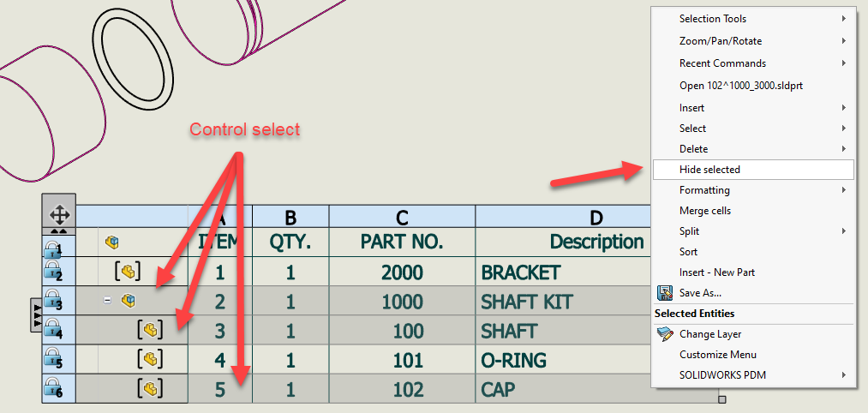
Task: Click the table move handle icon
Action: point(58,214)
